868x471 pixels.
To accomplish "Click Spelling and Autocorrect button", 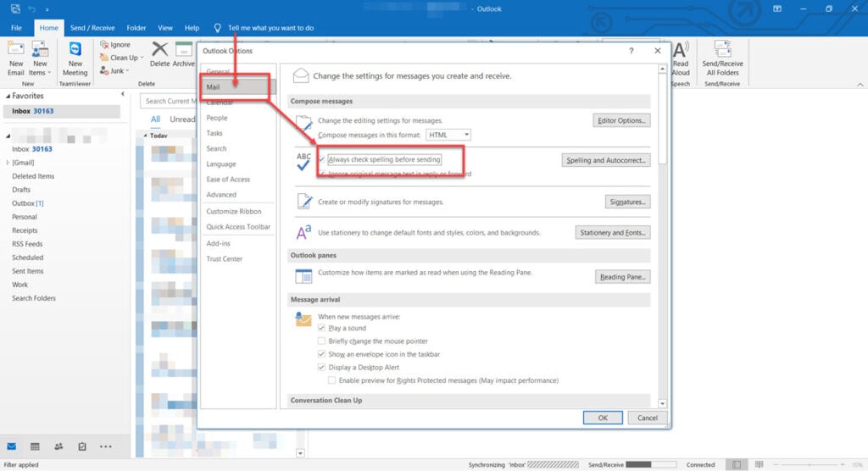I will point(605,160).
